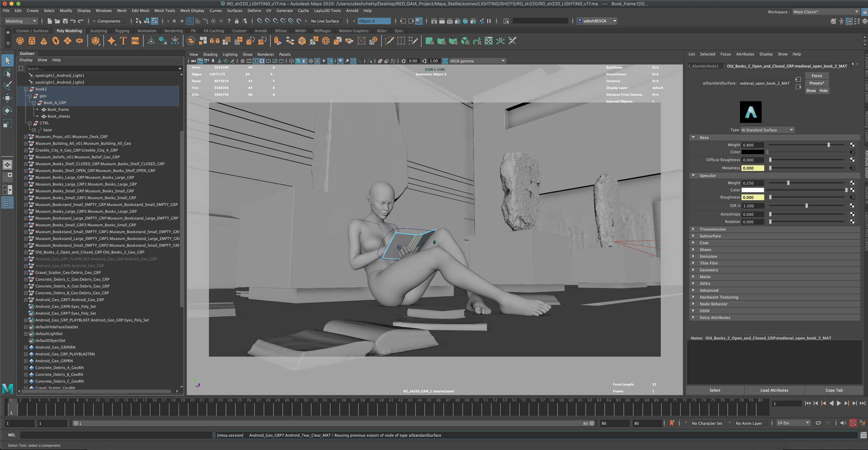This screenshot has width=868, height=450.
Task: Click the undo arrow icon
Action: [x=73, y=21]
